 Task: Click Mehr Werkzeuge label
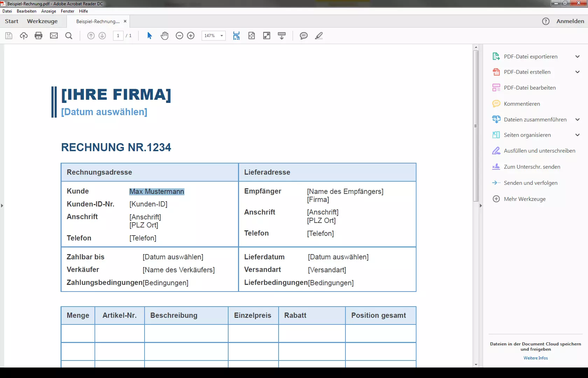pos(525,199)
